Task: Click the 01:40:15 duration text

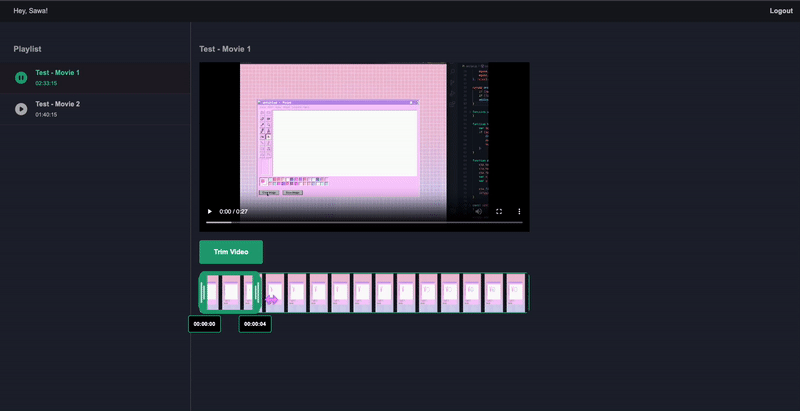Action: (46, 115)
